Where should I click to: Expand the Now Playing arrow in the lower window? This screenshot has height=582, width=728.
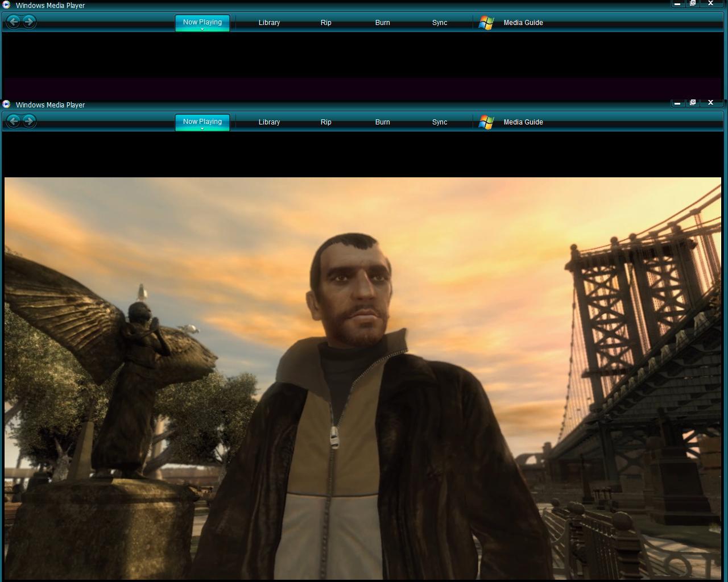point(202,128)
